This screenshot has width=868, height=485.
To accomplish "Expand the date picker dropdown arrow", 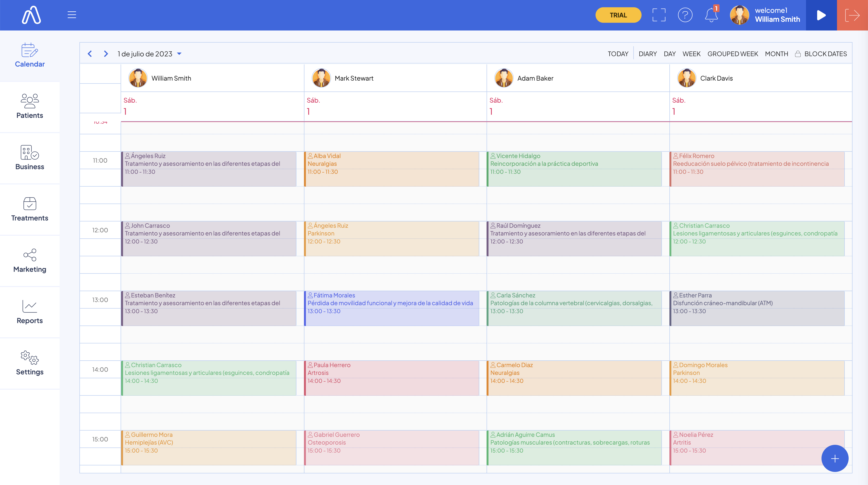I will pos(179,54).
